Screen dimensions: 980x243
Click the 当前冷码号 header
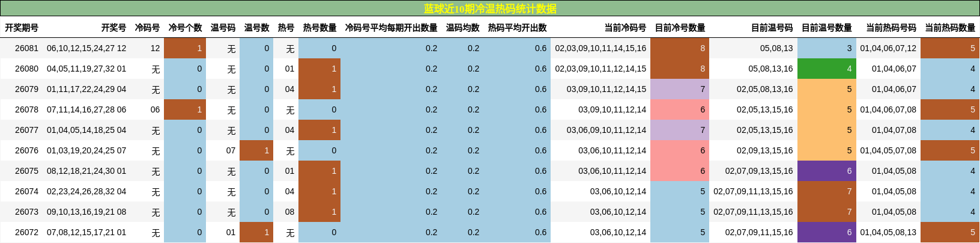[x=625, y=28]
